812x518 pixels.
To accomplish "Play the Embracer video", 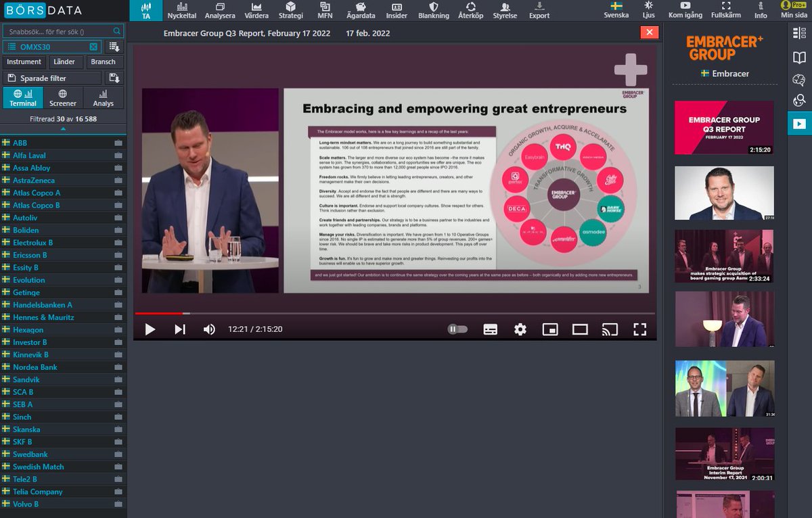I will (150, 329).
